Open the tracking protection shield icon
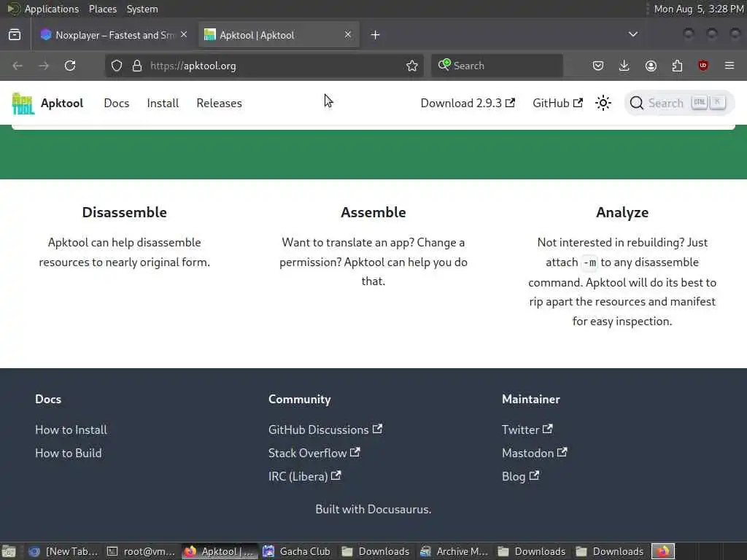 (117, 66)
